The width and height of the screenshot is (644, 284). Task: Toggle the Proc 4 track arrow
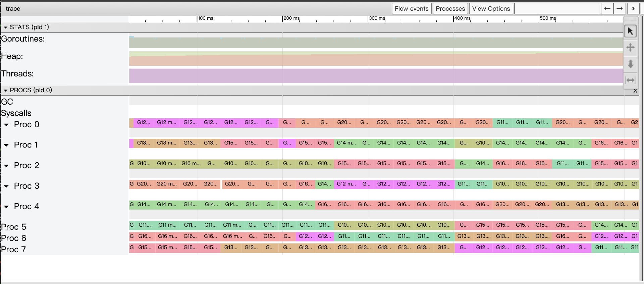pos(6,207)
